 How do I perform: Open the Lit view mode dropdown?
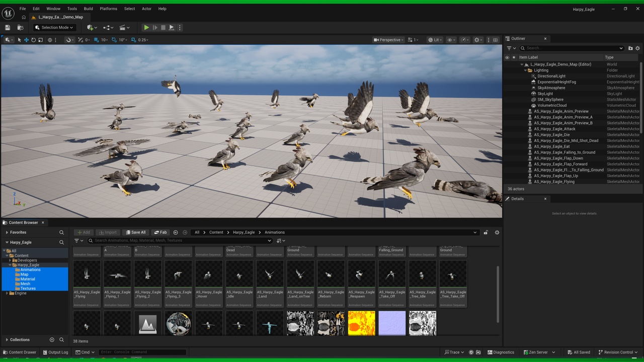(x=435, y=40)
